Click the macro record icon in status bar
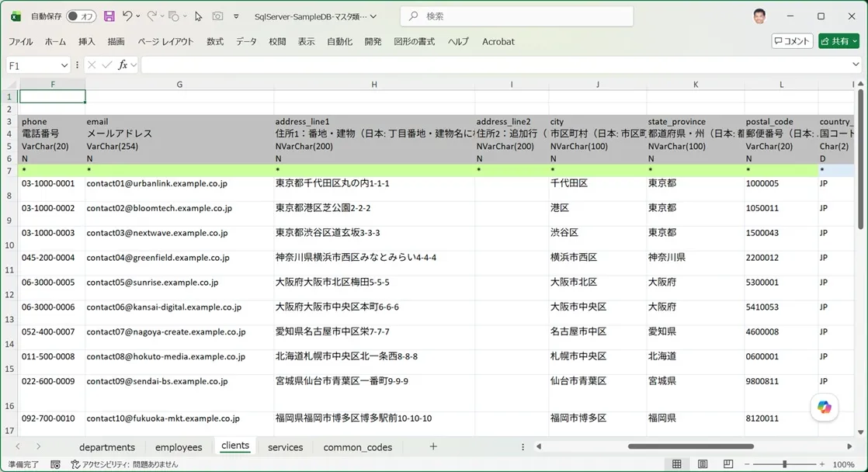 (55, 465)
